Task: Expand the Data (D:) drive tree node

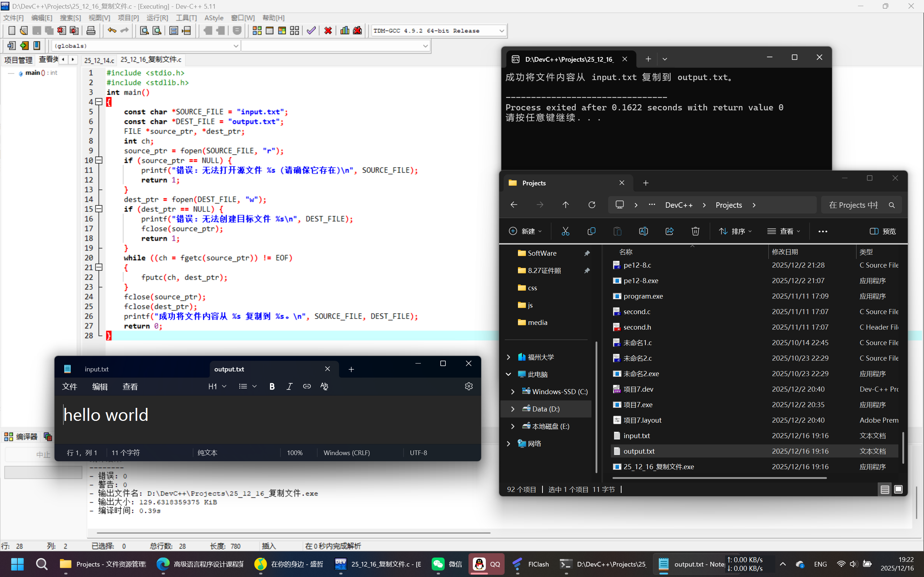Action: tap(513, 409)
